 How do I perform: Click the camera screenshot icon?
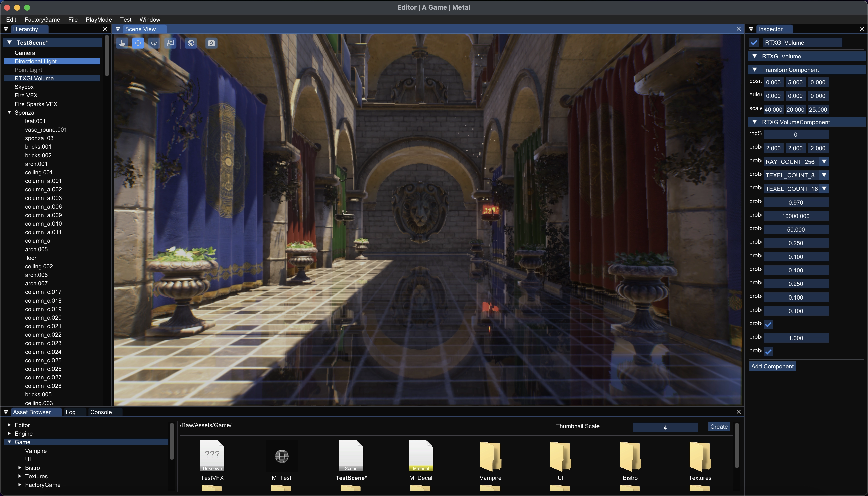(x=211, y=43)
